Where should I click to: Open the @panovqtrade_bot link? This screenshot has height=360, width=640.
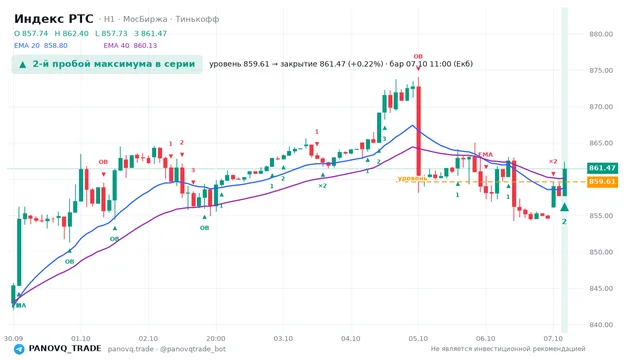coord(193,349)
